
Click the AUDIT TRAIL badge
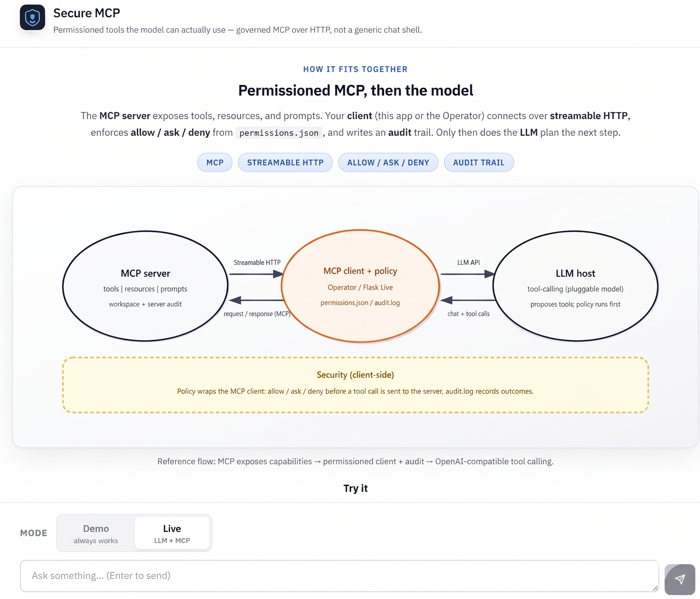(479, 162)
